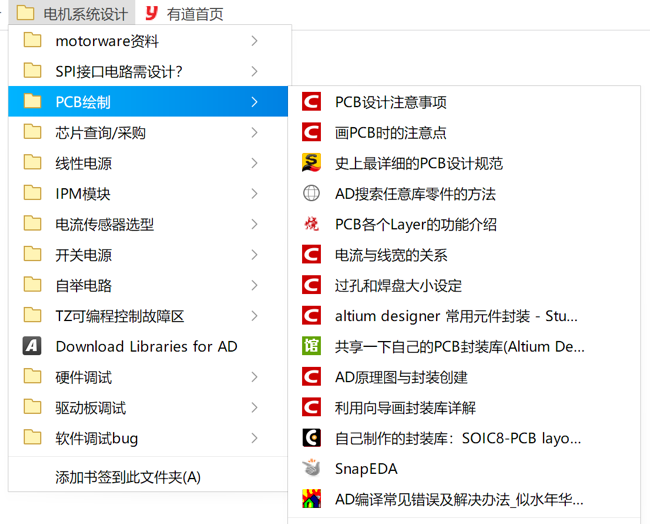This screenshot has height=524, width=650.
Task: Click the Download Libraries for AD icon
Action: [x=33, y=347]
